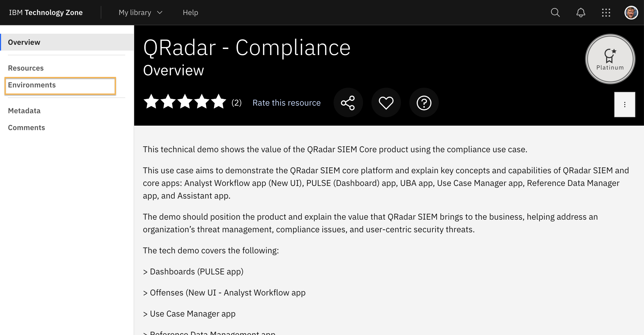This screenshot has width=644, height=335.
Task: Click the fifth rating star
Action: (218, 102)
